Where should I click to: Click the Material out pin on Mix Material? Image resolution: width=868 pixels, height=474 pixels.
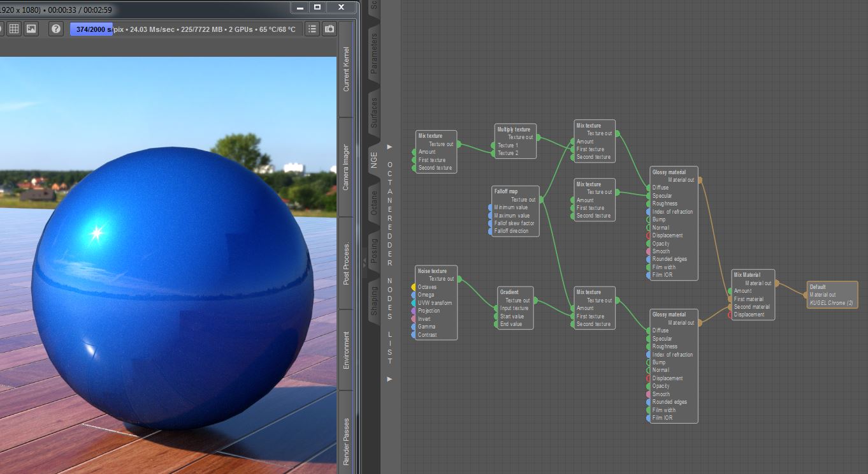pos(777,283)
